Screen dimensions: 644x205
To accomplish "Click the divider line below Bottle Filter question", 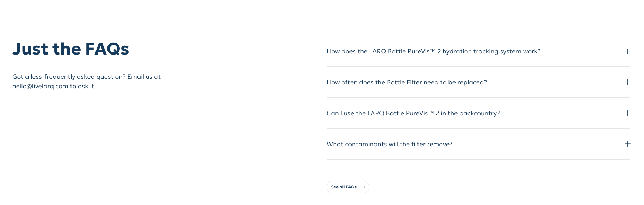I will (478, 98).
